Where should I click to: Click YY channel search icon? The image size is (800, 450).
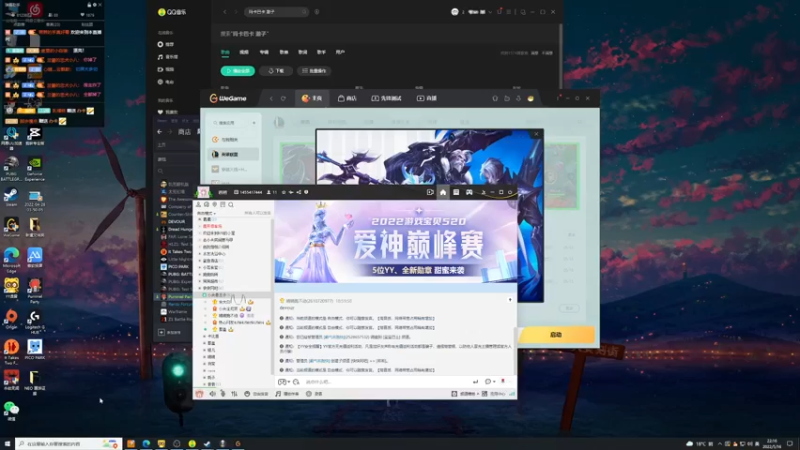231,205
